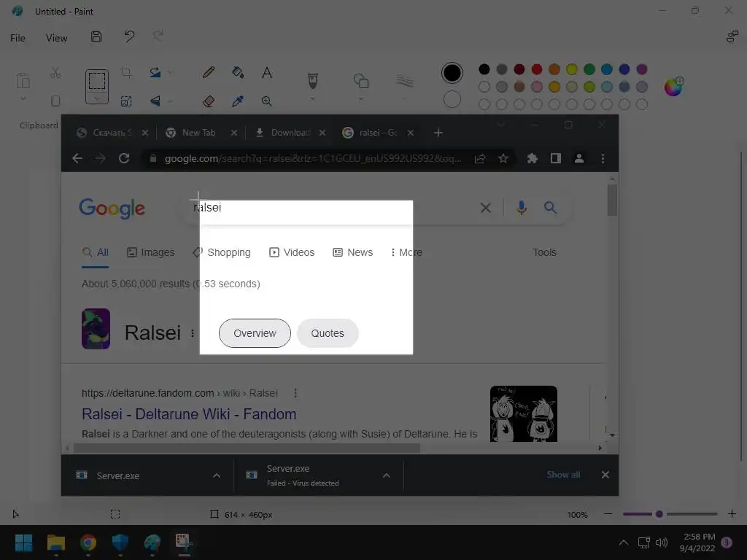Select the Pencil tool in Paint
747x560 pixels.
click(x=208, y=72)
